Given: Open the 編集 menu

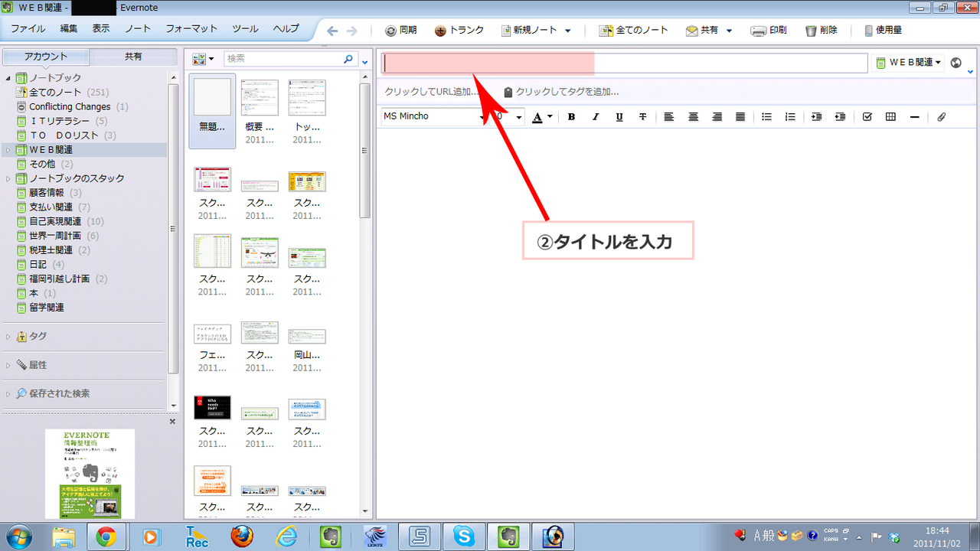Looking at the screenshot, I should point(69,29).
